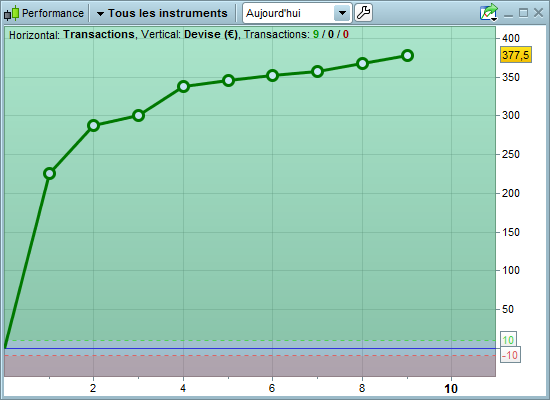
Task: Minimize the Performance window
Action: pyautogui.click(x=508, y=14)
